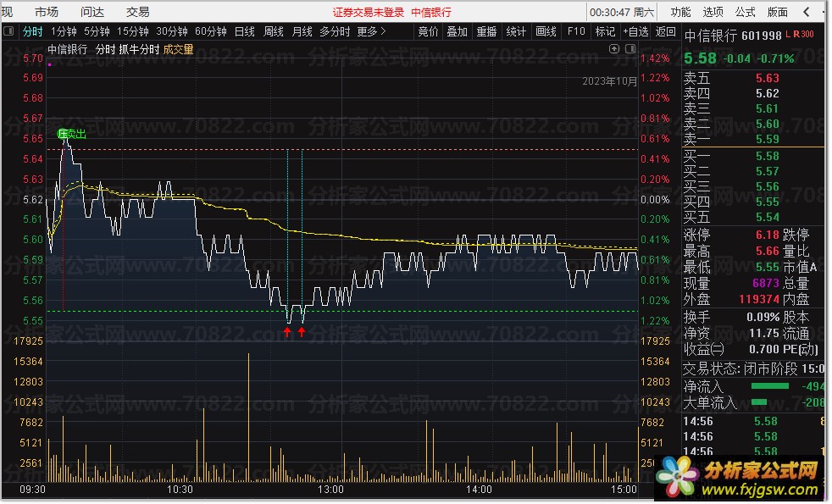Click the 最低 value 5.55
This screenshot has height=504, width=832.
[x=768, y=267]
